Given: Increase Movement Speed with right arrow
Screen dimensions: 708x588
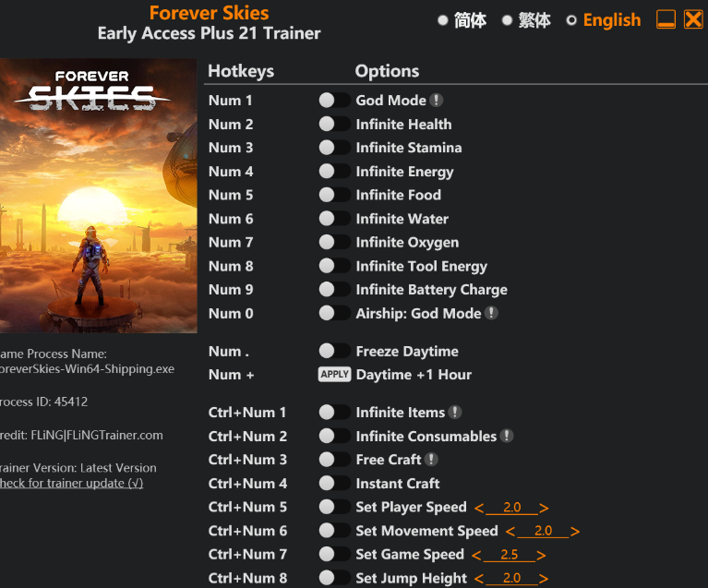Looking at the screenshot, I should point(575,532).
